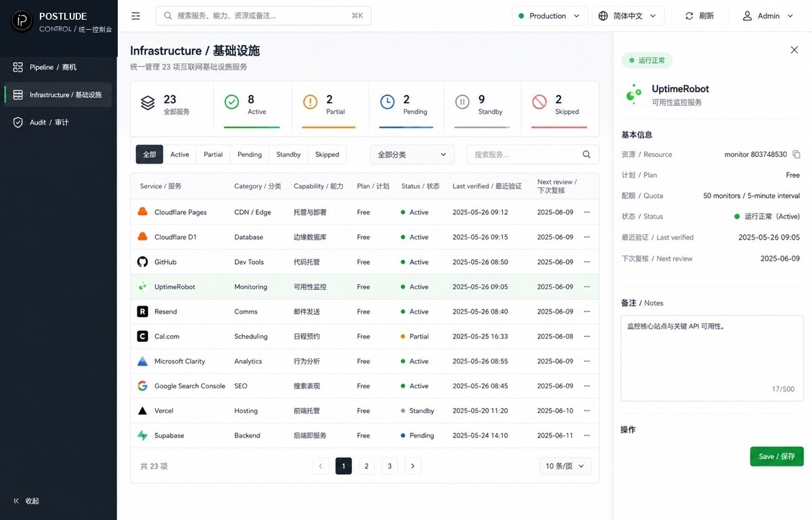Open the Cal.com row actions menu
Image resolution: width=812 pixels, height=520 pixels.
(587, 337)
